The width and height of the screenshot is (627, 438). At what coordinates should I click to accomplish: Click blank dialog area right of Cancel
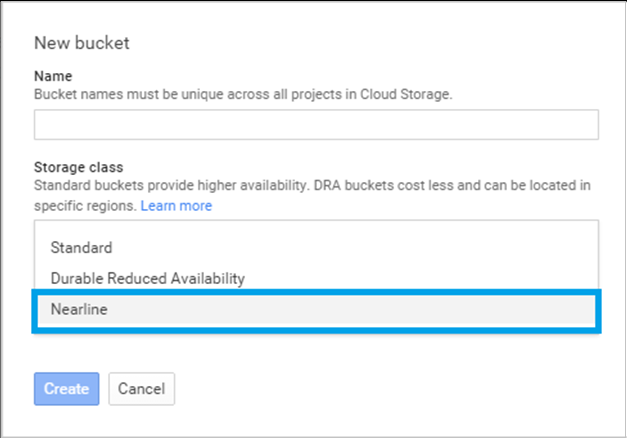click(400, 388)
